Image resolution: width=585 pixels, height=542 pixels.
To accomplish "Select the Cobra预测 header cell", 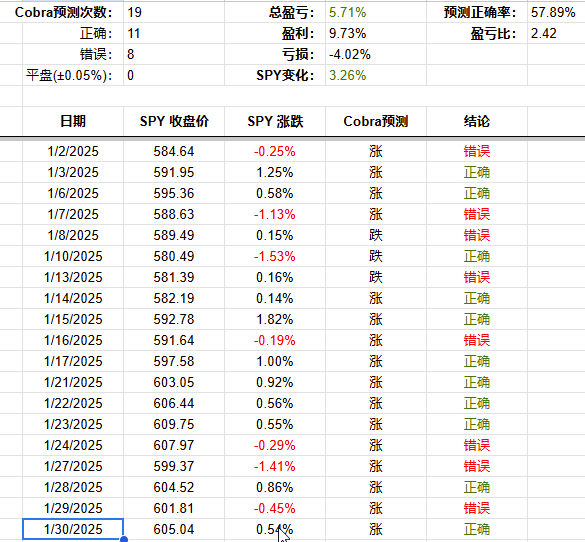I will pos(376,121).
